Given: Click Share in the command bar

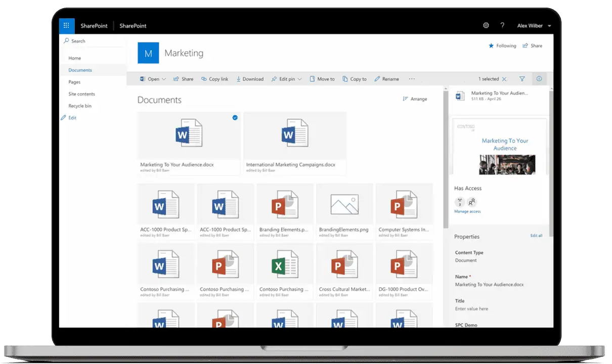Looking at the screenshot, I should click(183, 79).
